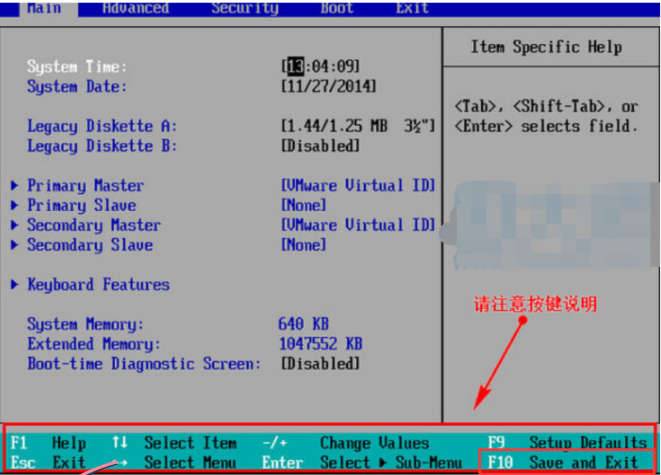
Task: Click the System Date value field
Action: click(331, 87)
